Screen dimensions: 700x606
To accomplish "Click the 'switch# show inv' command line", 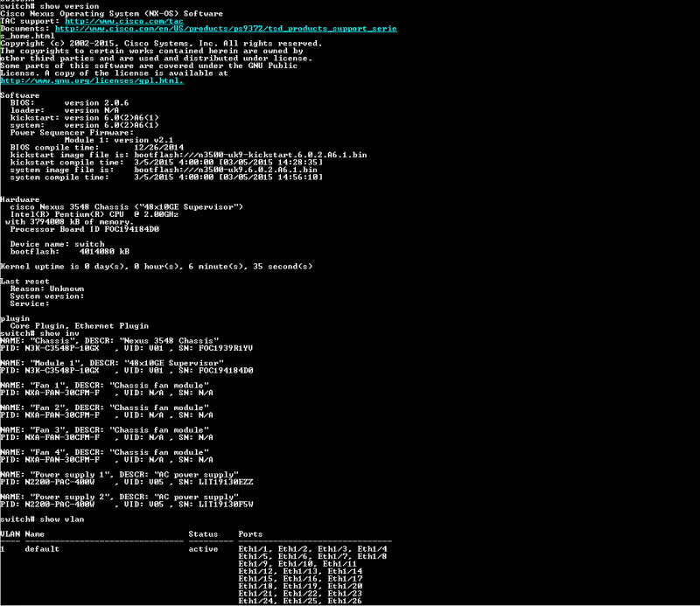I will (x=39, y=333).
